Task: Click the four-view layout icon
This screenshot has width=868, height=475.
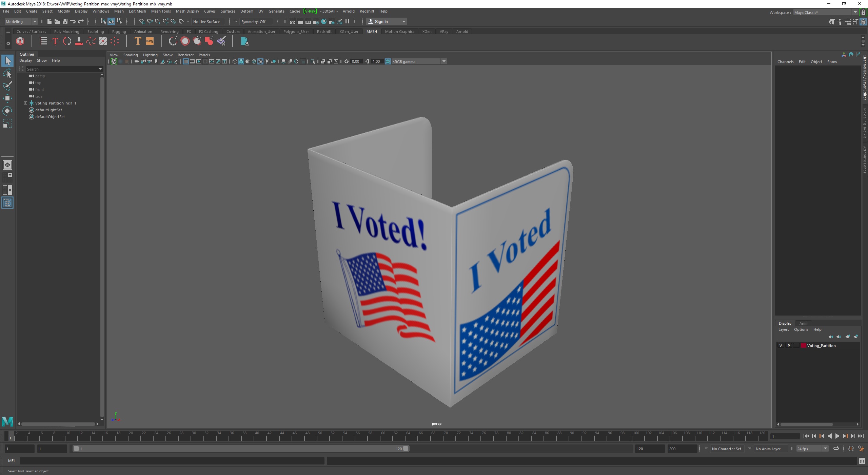Action: click(7, 177)
